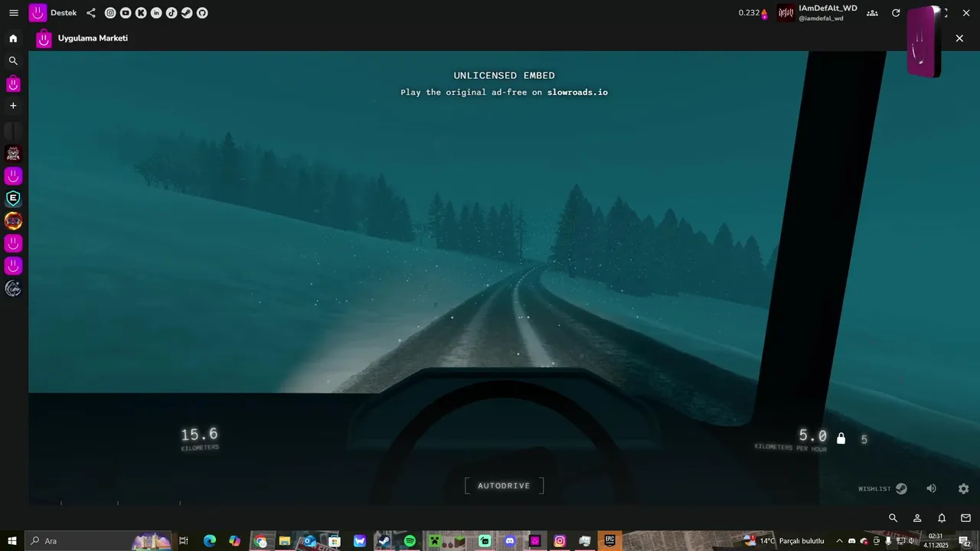Toggle the speed lock padlock icon
The height and width of the screenshot is (551, 980).
click(x=841, y=439)
